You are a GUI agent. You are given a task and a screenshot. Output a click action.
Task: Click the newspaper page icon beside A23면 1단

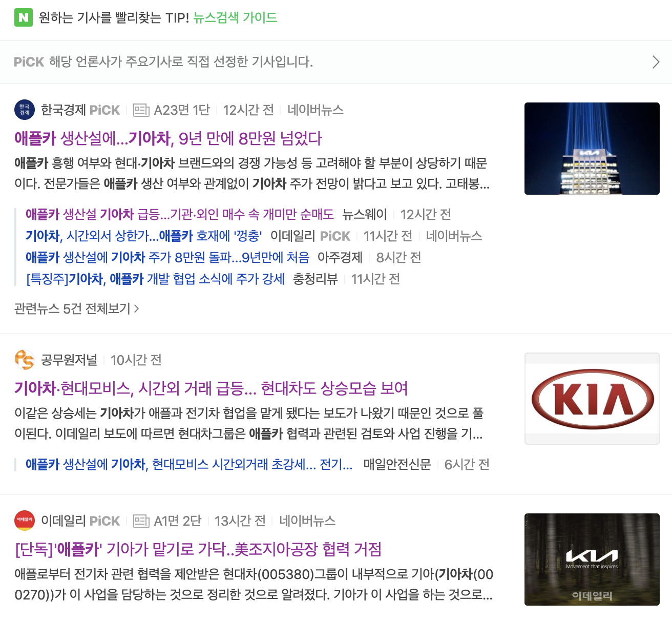point(141,110)
